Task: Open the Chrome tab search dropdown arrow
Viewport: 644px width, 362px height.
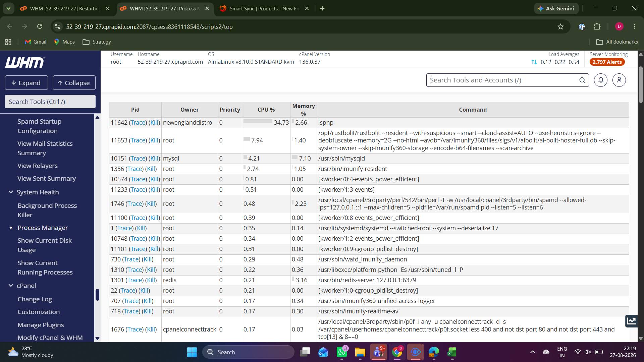Action: tap(8, 8)
